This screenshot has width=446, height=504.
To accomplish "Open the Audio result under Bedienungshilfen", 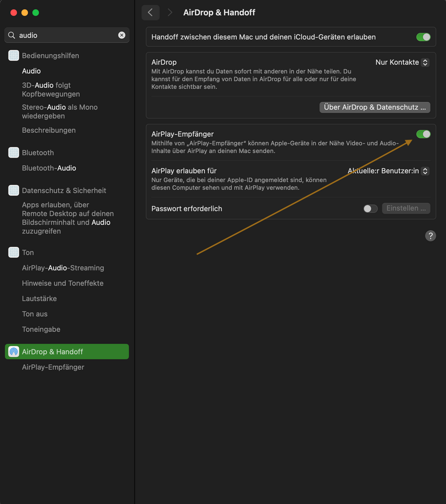I will (31, 71).
